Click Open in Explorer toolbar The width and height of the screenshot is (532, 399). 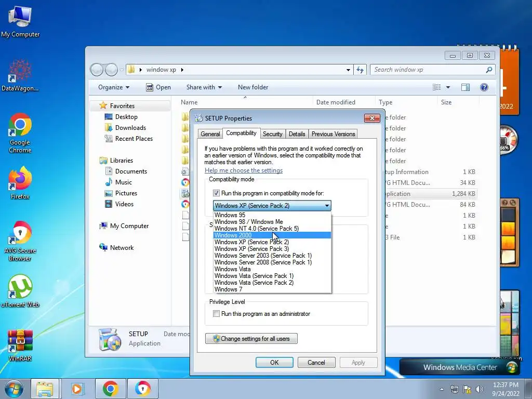(158, 87)
